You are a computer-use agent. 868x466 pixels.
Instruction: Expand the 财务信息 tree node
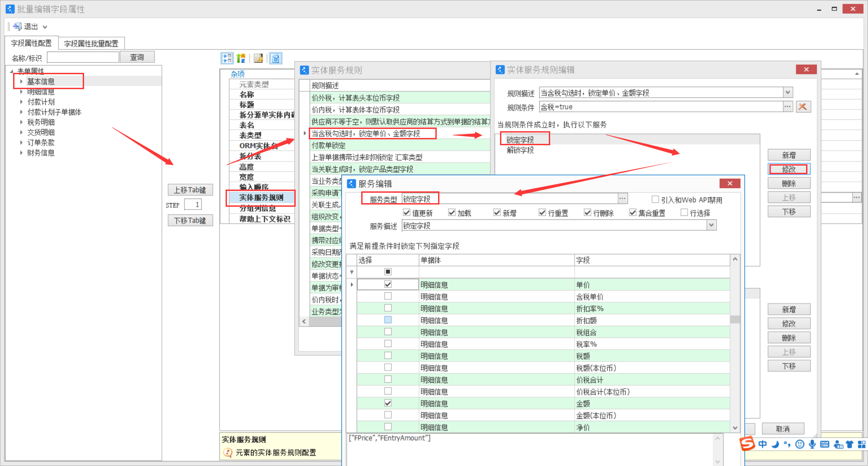[x=21, y=153]
